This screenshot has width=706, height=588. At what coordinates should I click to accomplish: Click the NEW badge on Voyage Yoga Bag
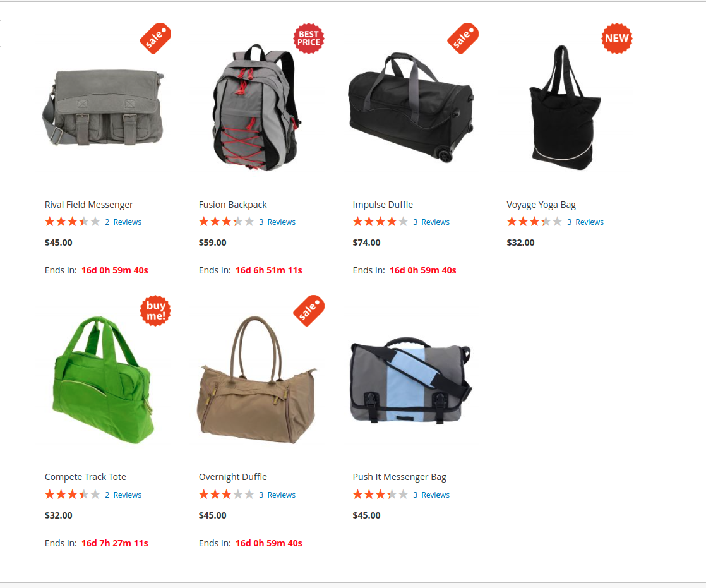point(617,39)
